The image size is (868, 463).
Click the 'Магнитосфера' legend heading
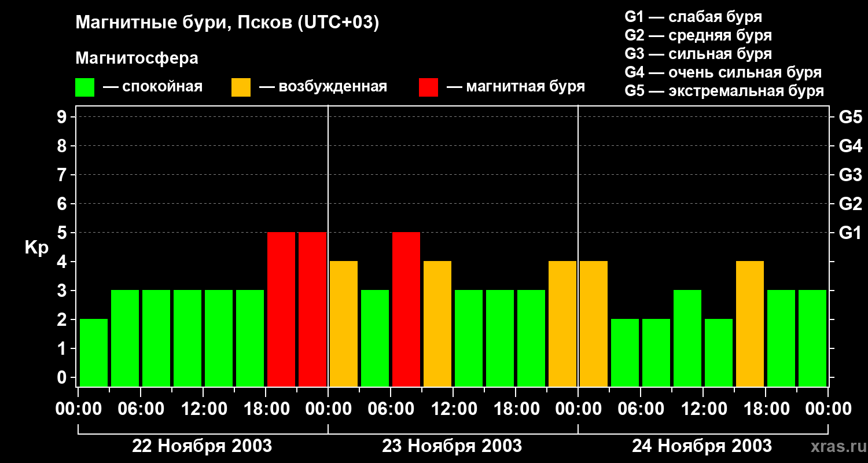pos(137,58)
